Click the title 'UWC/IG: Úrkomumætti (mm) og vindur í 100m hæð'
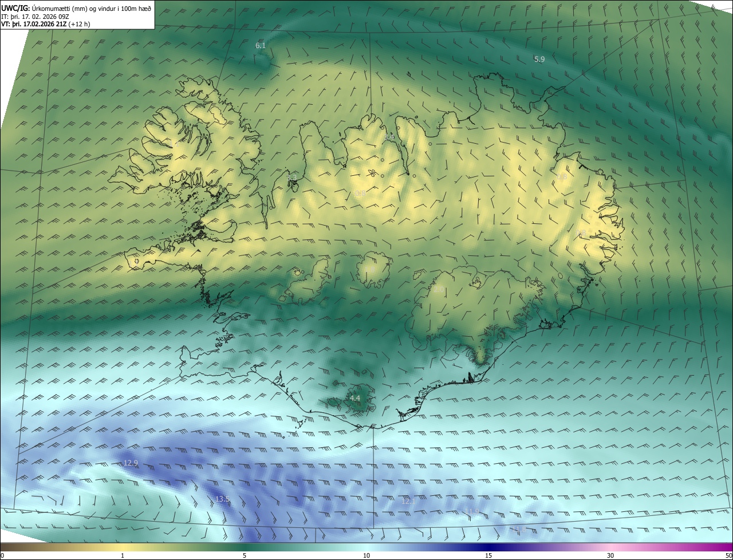Viewport: 733px width, 560px height. click(x=76, y=8)
